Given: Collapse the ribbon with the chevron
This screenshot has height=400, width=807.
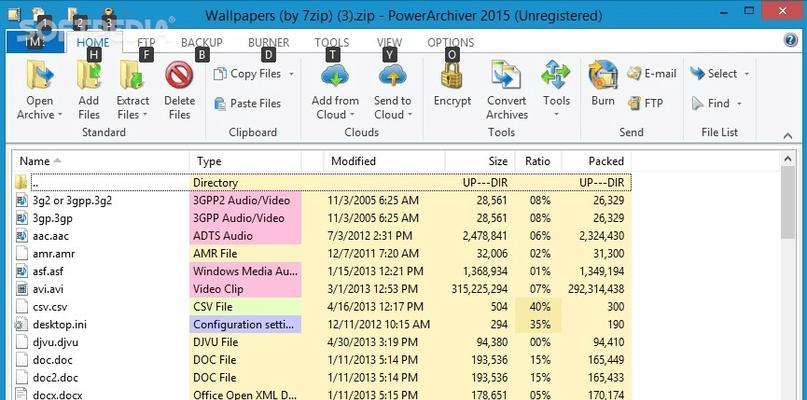Looking at the screenshot, I should click(x=787, y=136).
